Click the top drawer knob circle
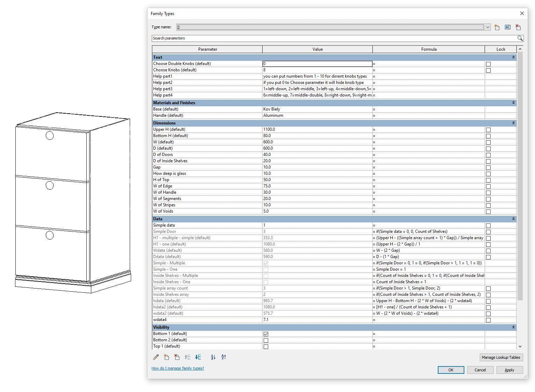 (x=50, y=136)
